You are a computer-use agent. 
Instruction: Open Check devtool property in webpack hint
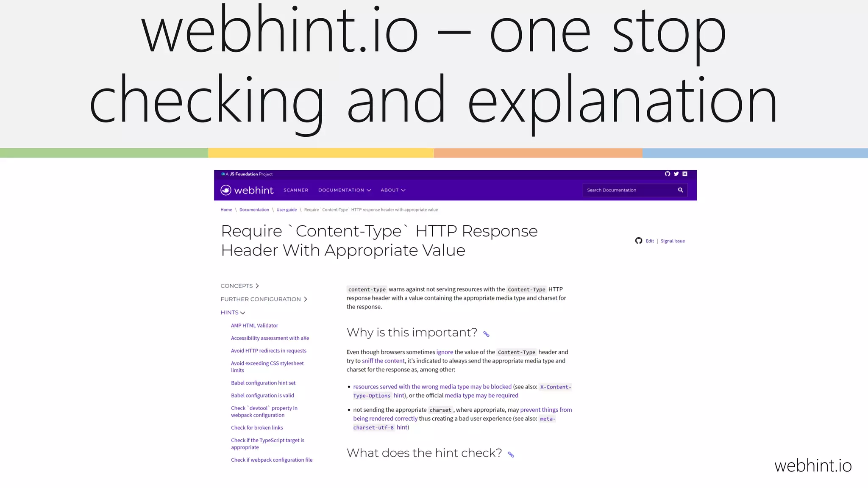click(x=264, y=412)
